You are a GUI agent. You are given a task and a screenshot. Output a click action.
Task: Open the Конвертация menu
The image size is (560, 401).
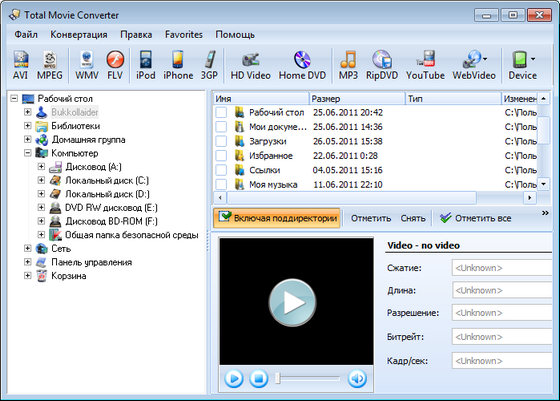79,35
